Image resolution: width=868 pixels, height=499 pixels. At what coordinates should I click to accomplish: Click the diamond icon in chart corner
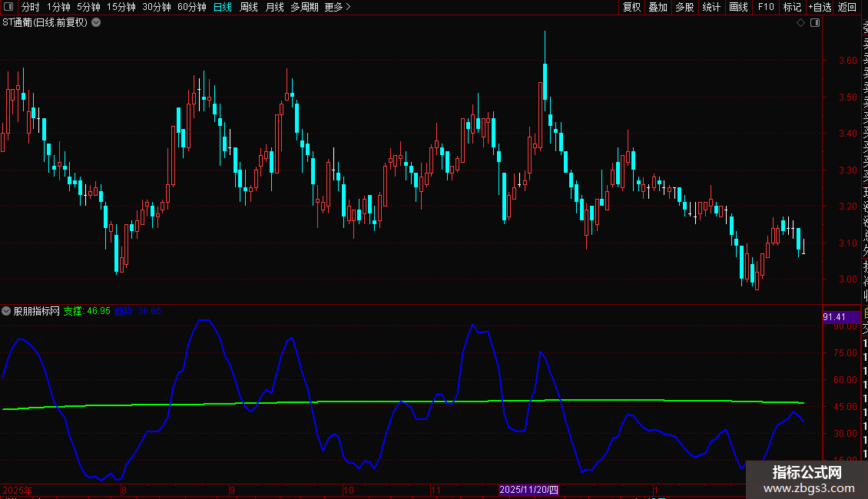(800, 23)
